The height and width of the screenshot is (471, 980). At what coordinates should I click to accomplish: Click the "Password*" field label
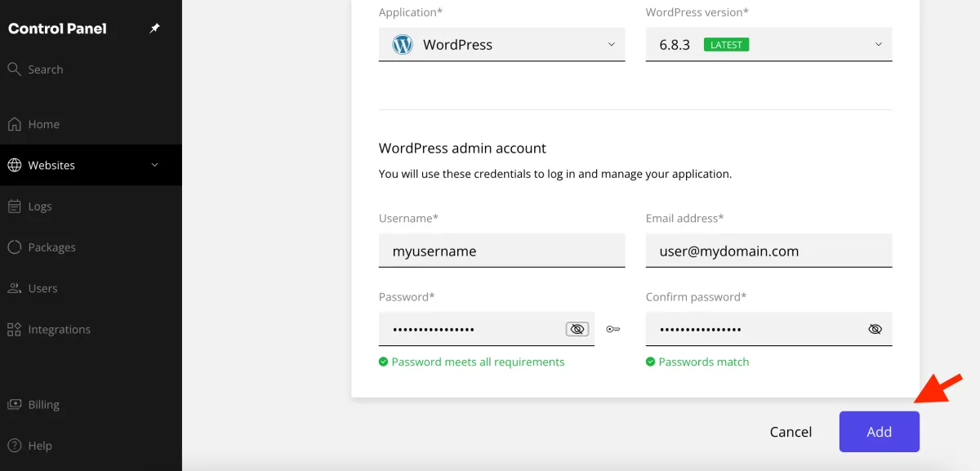point(407,296)
